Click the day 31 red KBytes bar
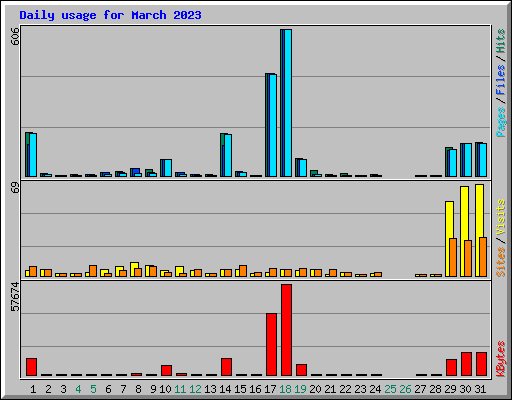512x400 pixels. click(481, 364)
